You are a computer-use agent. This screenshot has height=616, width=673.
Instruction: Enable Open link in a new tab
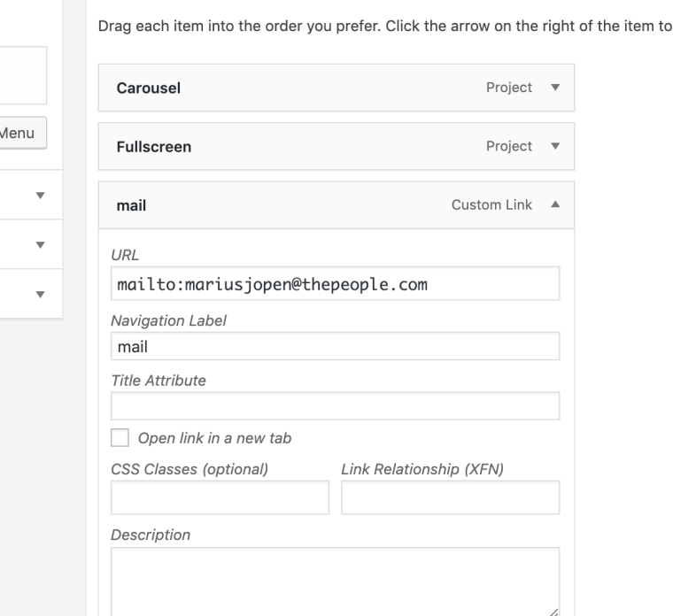pos(119,439)
